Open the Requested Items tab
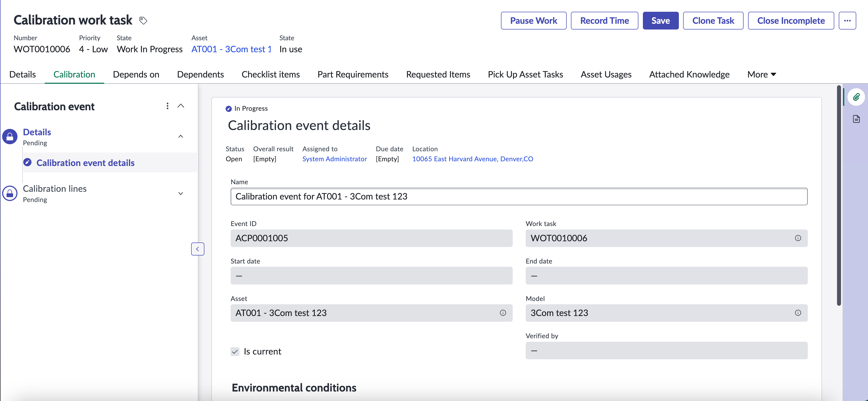The image size is (868, 401). tap(438, 74)
